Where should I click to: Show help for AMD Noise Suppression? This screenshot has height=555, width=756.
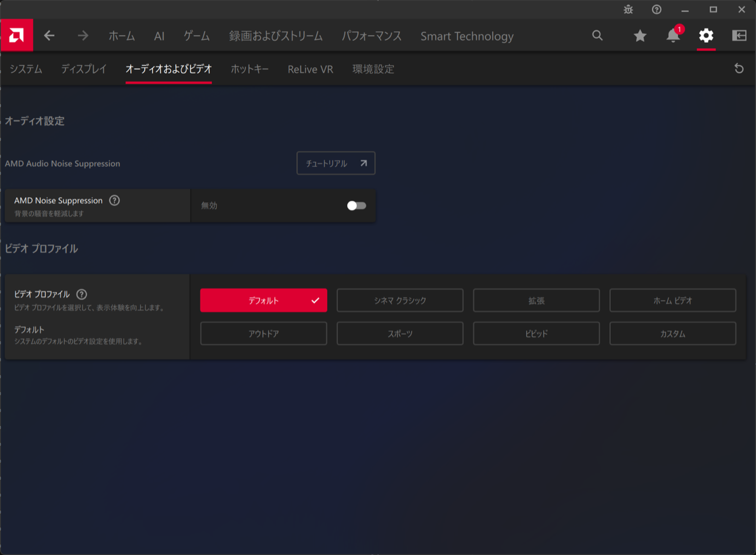(114, 201)
